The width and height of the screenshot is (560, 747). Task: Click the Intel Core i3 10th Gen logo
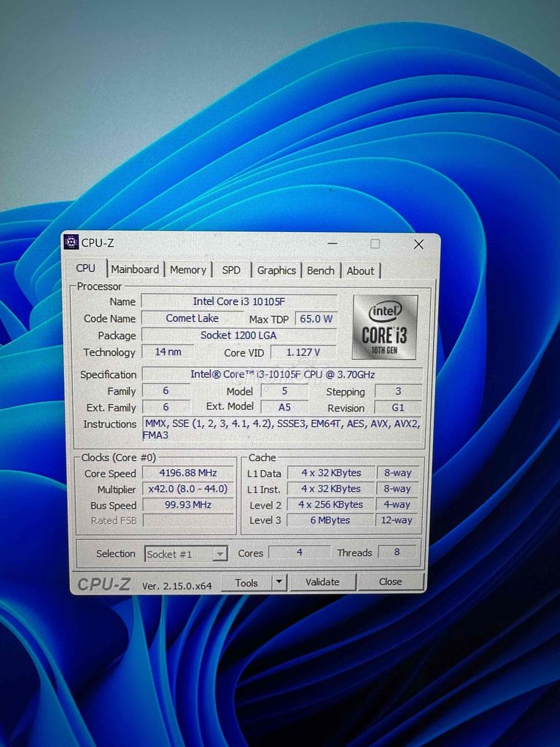385,327
